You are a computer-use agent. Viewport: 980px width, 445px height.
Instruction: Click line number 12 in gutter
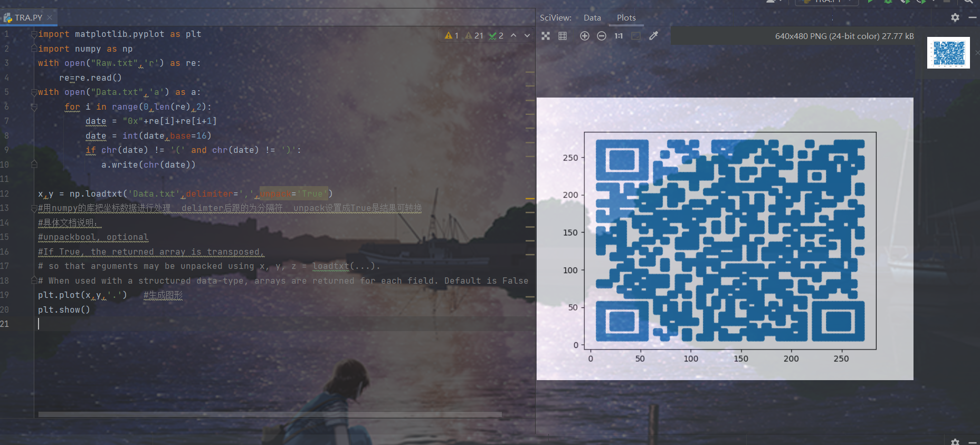(x=5, y=194)
